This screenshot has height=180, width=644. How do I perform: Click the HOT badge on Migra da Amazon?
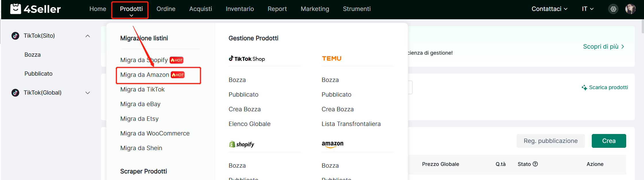coord(178,75)
